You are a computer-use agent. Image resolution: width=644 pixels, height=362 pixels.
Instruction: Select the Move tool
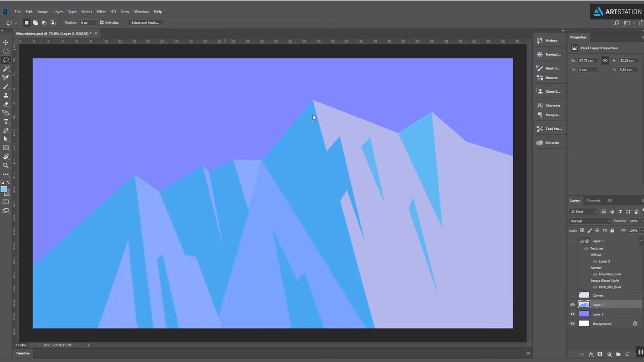[6, 43]
